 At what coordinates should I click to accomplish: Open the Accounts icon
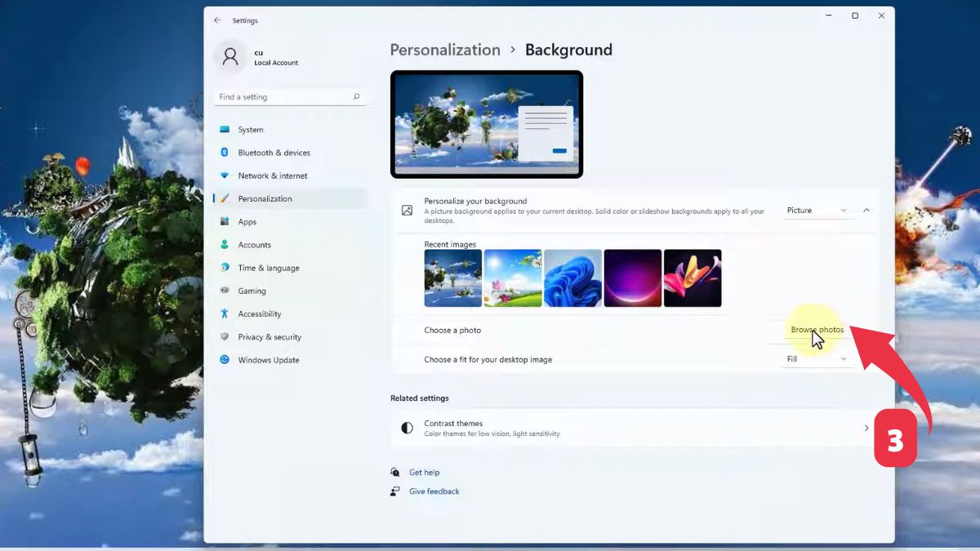tap(224, 244)
